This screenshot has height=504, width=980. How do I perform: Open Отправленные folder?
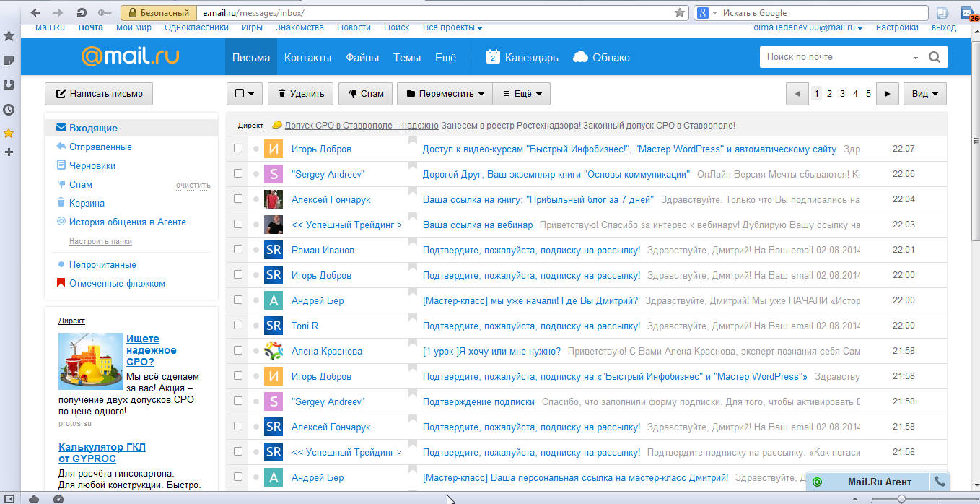(100, 147)
